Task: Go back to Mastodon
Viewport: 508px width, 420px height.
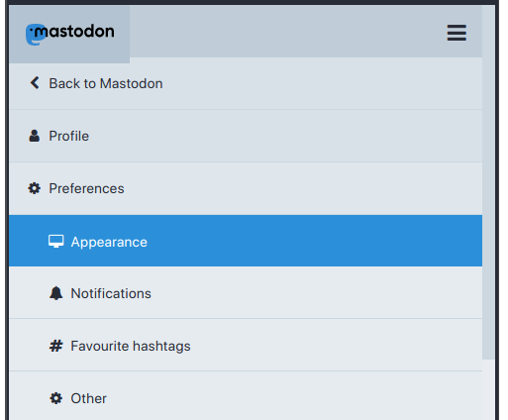Action: click(246, 83)
